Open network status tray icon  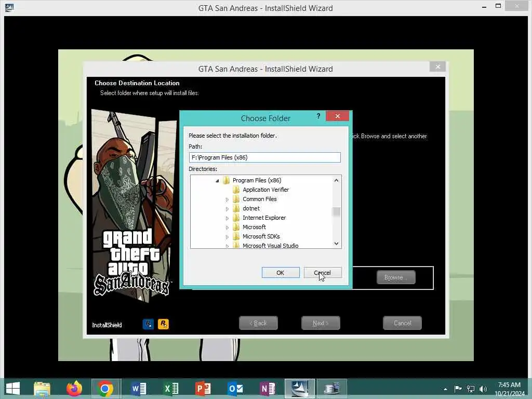471,389
